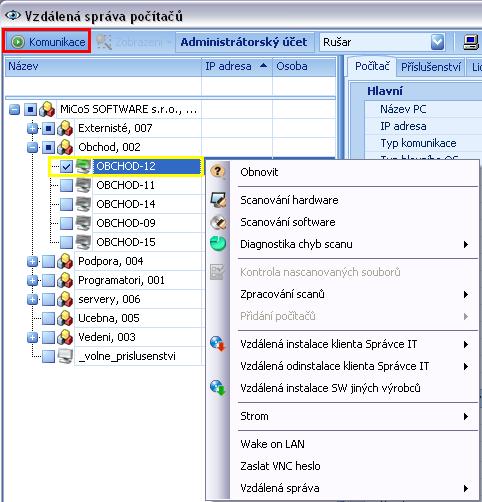This screenshot has width=482, height=502.
Task: Check the Vedeni, 003 checkbox
Action: [49, 337]
